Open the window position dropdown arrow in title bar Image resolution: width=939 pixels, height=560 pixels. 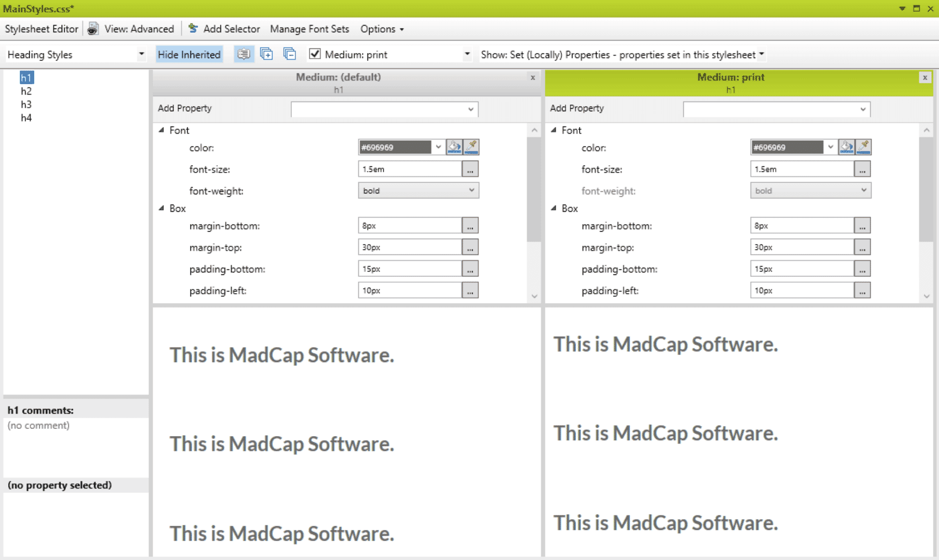902,9
